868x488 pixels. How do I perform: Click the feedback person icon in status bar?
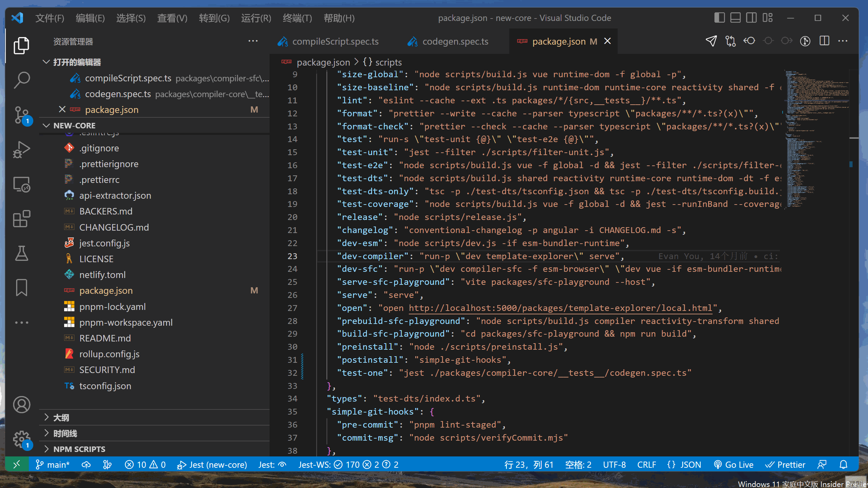click(822, 465)
